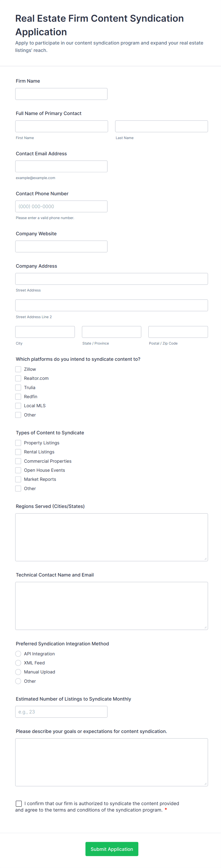Check the Zillow platform checkbox
Image resolution: width=221 pixels, height=868 pixels.
pyautogui.click(x=18, y=369)
